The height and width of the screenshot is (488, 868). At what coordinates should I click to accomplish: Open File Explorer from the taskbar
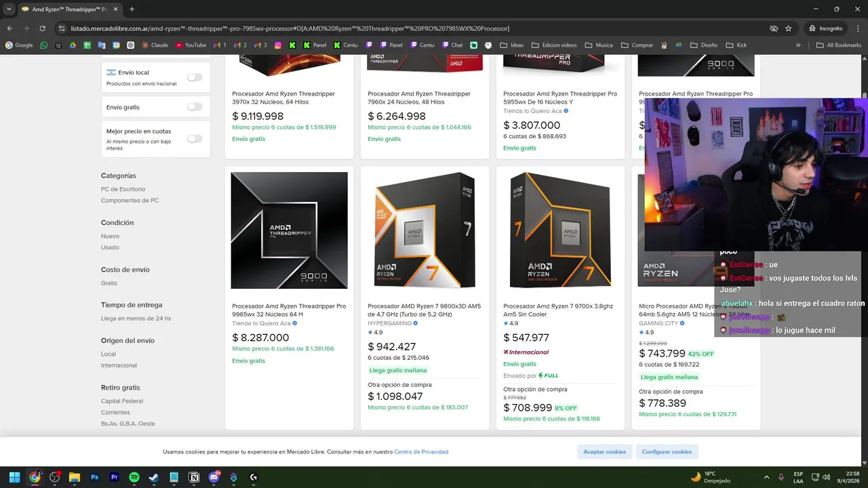point(75,477)
